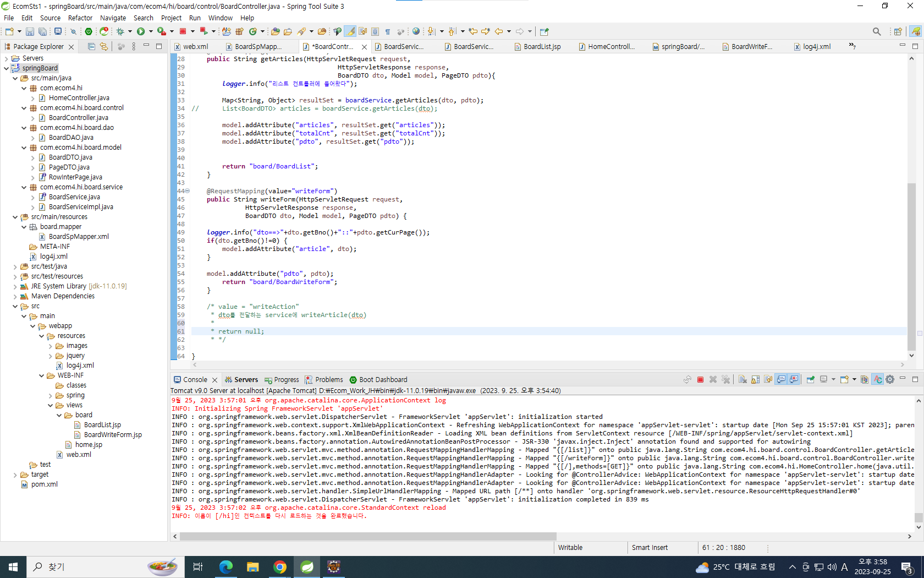Screen dimensions: 924x578
Task: Click the Back navigation arrow icon
Action: tap(499, 31)
